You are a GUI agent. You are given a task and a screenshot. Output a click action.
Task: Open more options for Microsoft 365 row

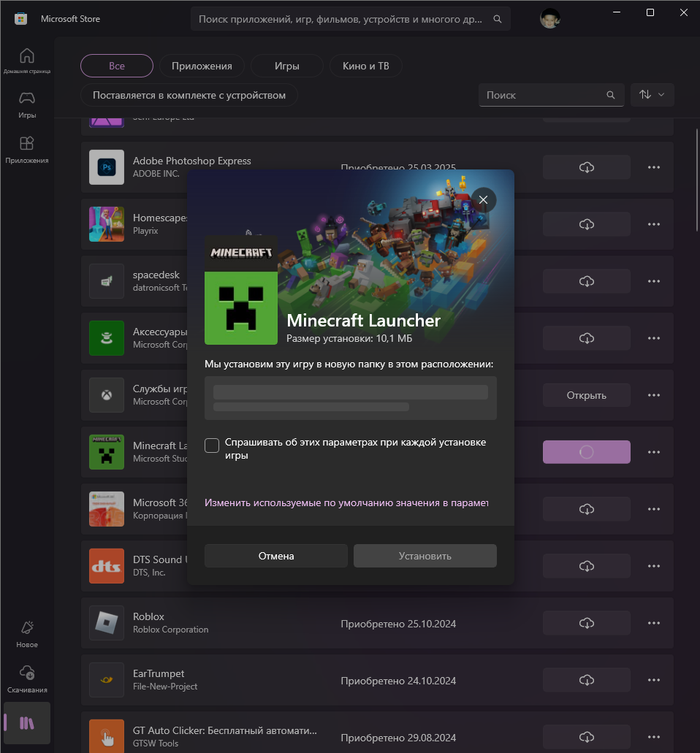coord(654,509)
